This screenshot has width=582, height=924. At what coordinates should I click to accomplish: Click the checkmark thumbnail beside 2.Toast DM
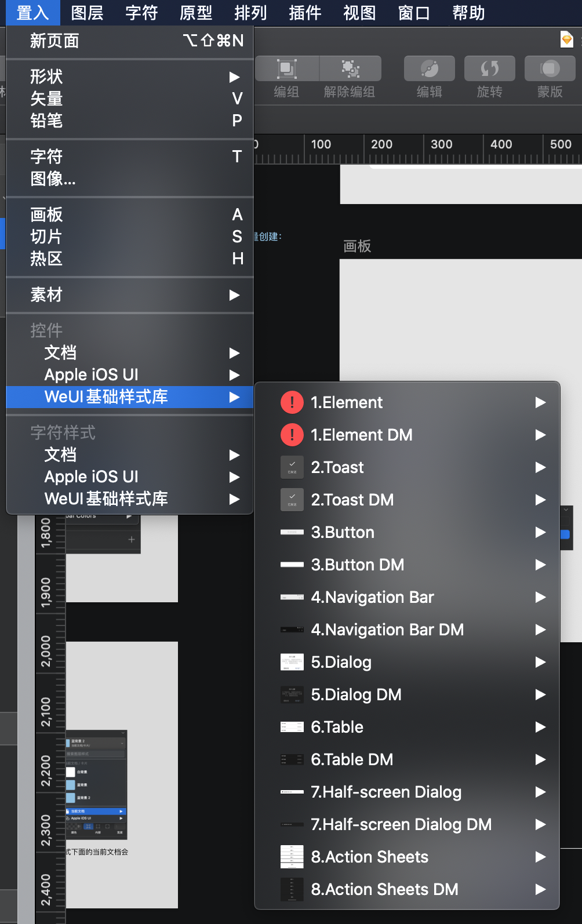pos(292,500)
